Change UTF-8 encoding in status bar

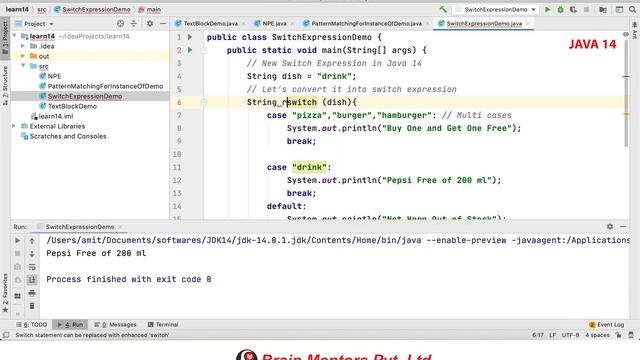(x=570, y=335)
